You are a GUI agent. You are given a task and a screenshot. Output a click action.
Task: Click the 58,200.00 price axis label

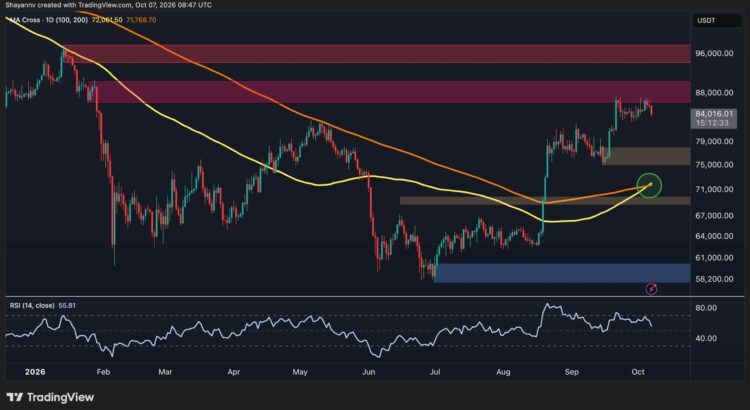714,279
